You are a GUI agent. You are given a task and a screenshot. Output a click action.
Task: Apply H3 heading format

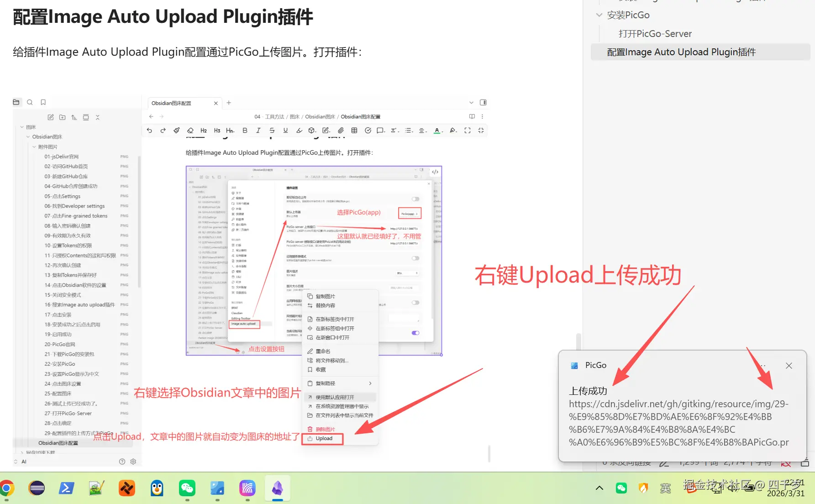click(217, 131)
